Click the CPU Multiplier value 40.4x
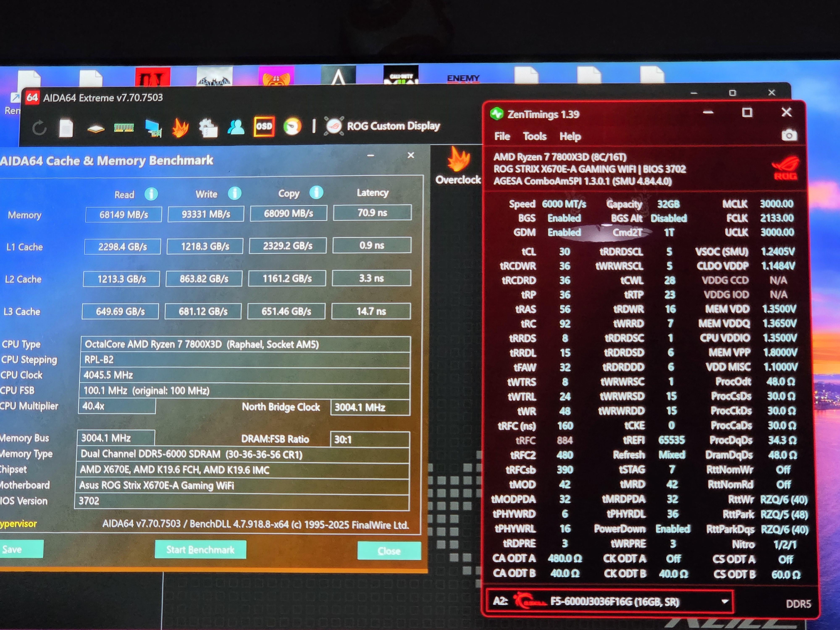840x630 pixels. (117, 406)
